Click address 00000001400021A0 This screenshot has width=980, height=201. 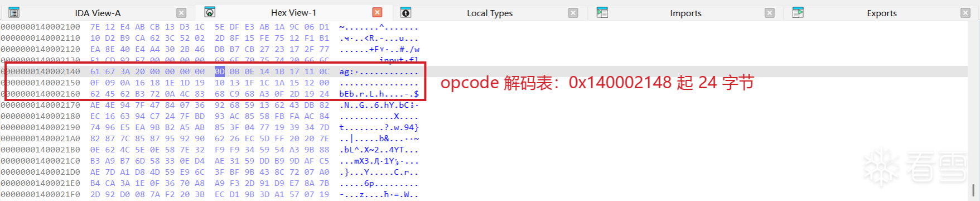coord(41,138)
